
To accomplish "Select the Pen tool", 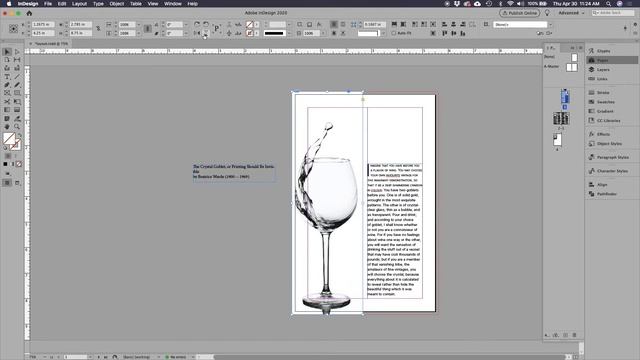I will click(x=7, y=85).
